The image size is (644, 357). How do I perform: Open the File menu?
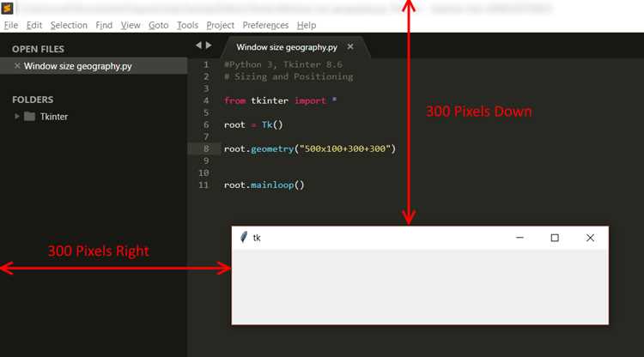11,26
